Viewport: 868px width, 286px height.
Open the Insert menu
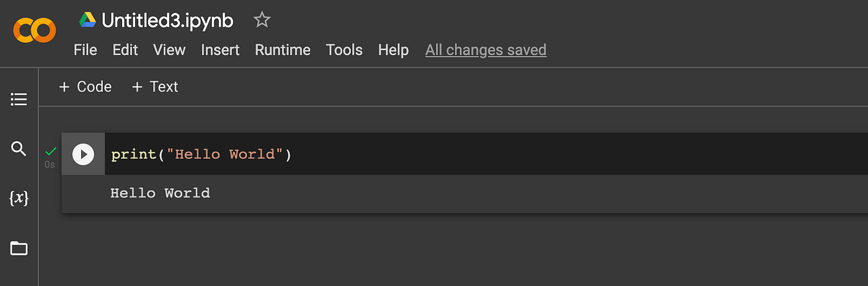click(220, 50)
